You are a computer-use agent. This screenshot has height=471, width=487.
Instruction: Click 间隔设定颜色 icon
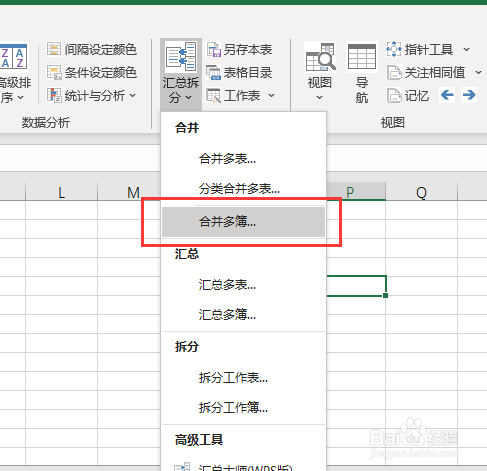point(54,49)
